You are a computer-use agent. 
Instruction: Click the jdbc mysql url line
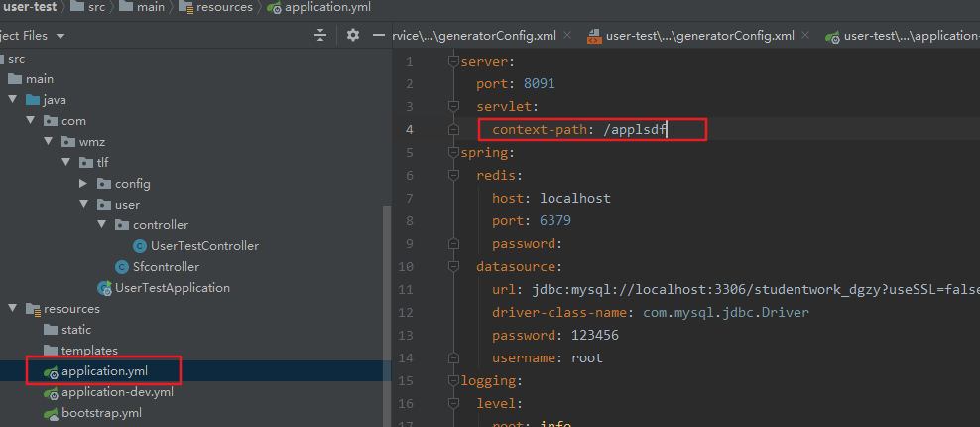(736, 290)
